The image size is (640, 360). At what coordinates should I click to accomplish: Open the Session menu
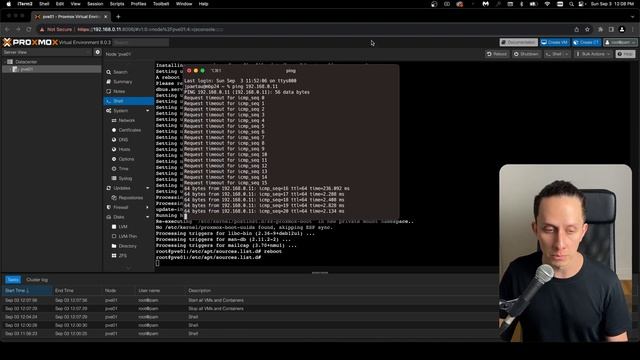[x=95, y=4]
